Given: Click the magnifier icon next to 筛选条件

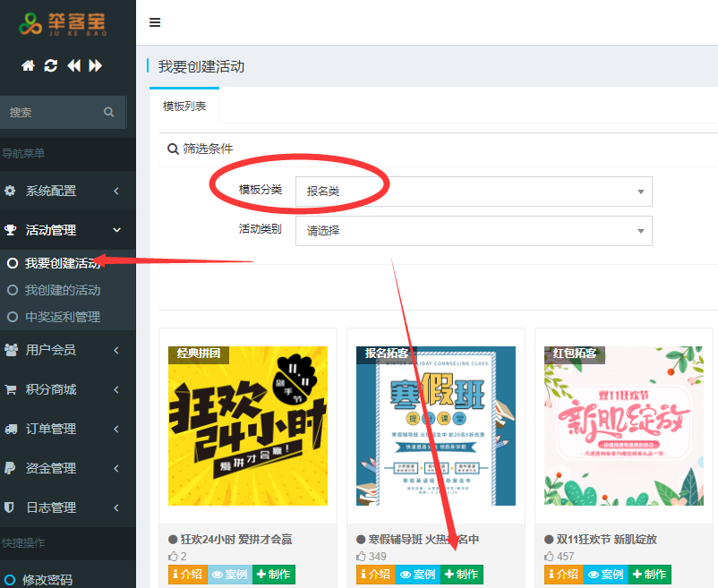Looking at the screenshot, I should click(x=173, y=149).
